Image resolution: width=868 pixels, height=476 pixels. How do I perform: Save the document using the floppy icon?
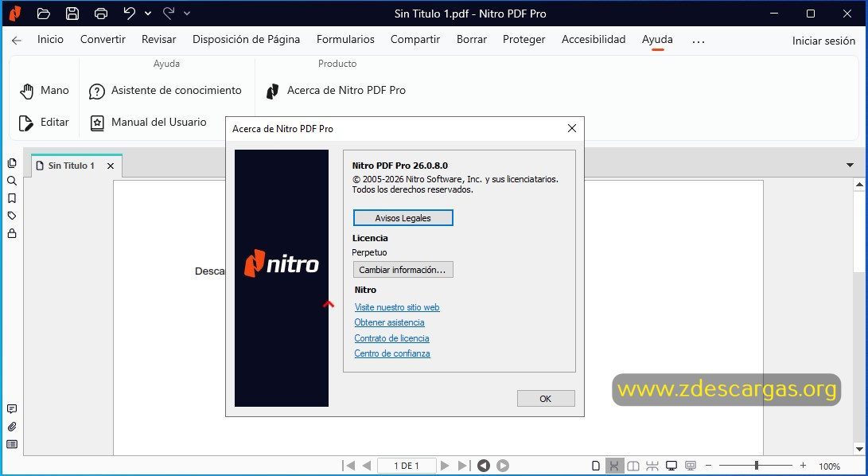72,14
